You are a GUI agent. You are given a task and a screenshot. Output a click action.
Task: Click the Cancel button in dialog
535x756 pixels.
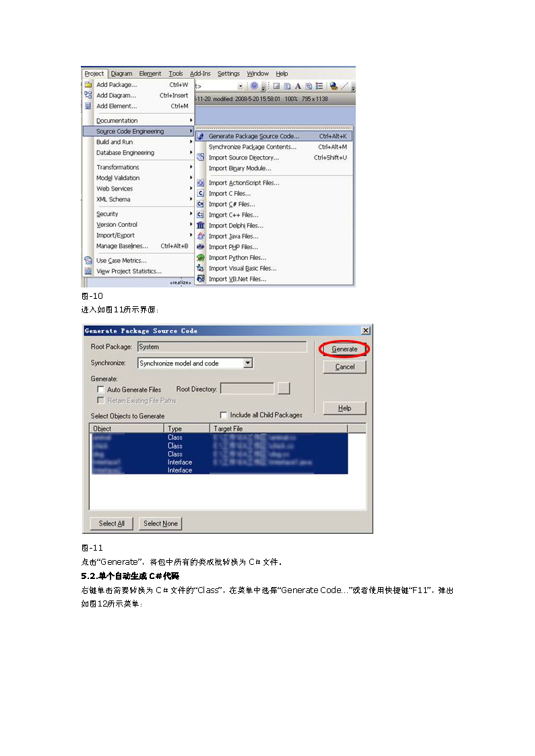click(x=344, y=367)
